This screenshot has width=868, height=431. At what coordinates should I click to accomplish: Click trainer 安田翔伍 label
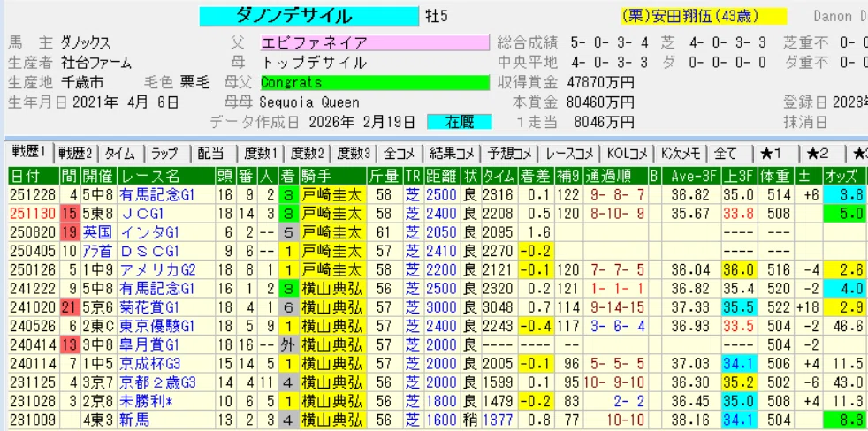[x=704, y=16]
